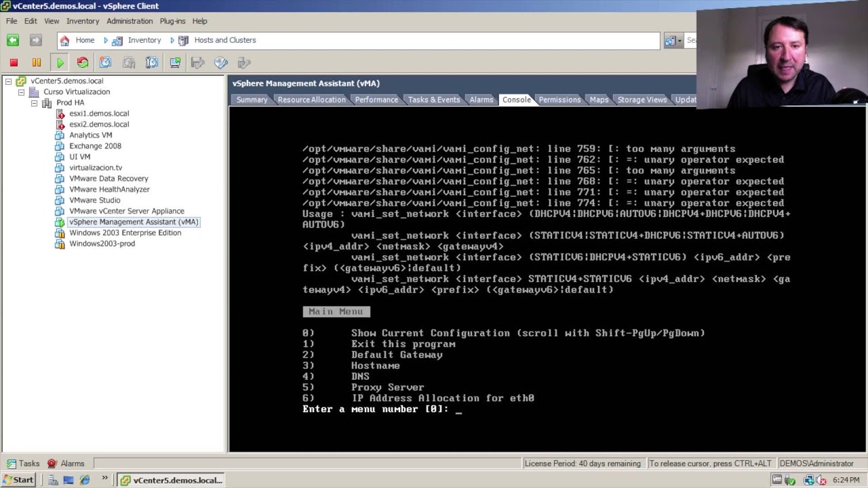Click the Home icon in navigation bar
Viewport: 868px width, 488px height.
[64, 41]
